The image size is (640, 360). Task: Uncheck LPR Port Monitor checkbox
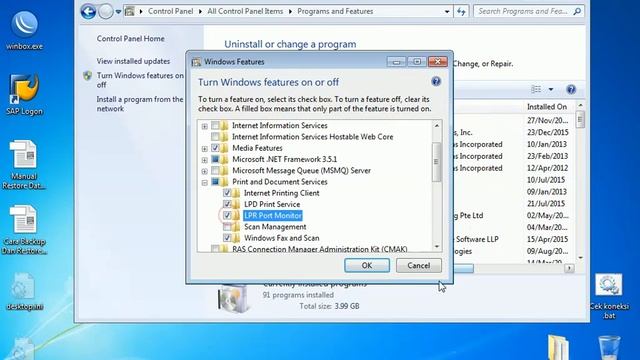click(227, 216)
